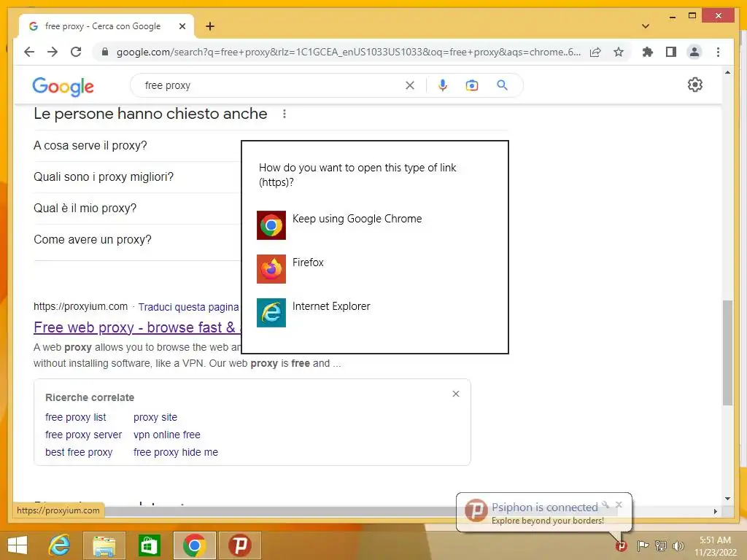Image resolution: width=747 pixels, height=560 pixels.
Task: Open related search 'free proxy server'
Action: 83,435
